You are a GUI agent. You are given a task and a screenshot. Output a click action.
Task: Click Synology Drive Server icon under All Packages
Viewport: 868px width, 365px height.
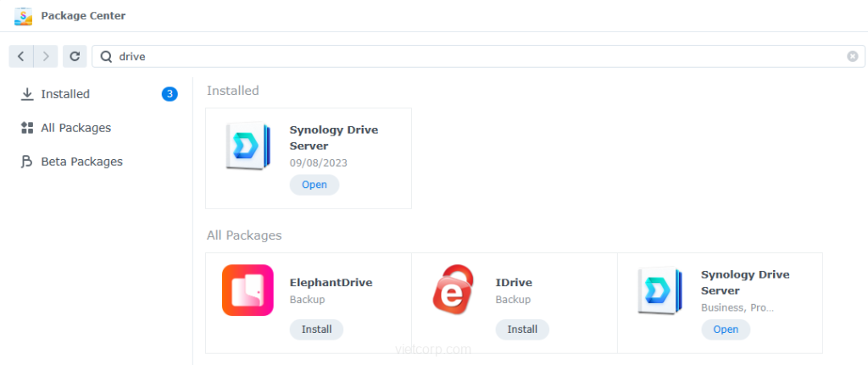(x=659, y=290)
